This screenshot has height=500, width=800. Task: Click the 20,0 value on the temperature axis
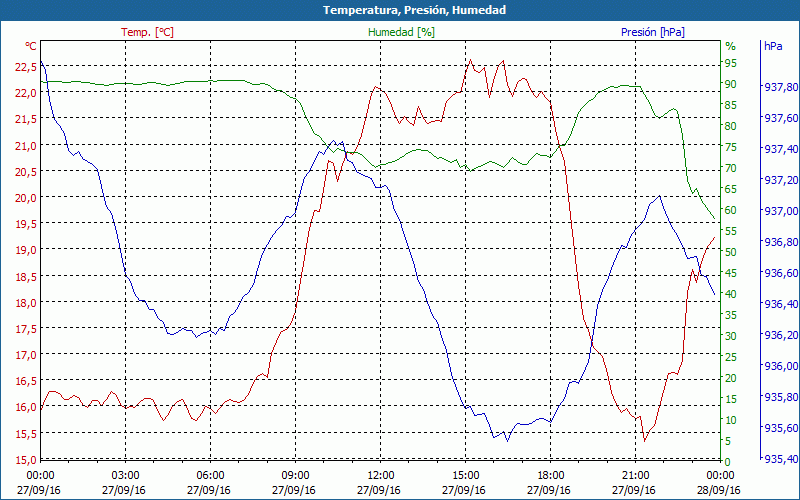point(27,198)
